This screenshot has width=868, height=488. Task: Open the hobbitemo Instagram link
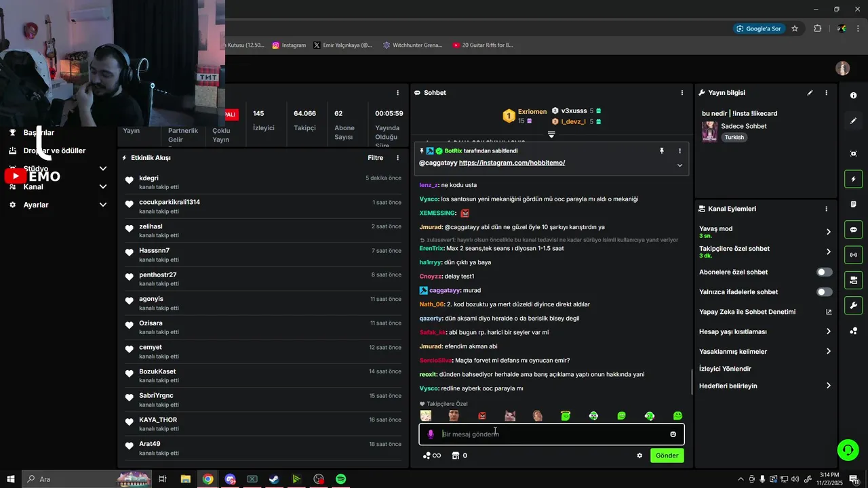(512, 163)
